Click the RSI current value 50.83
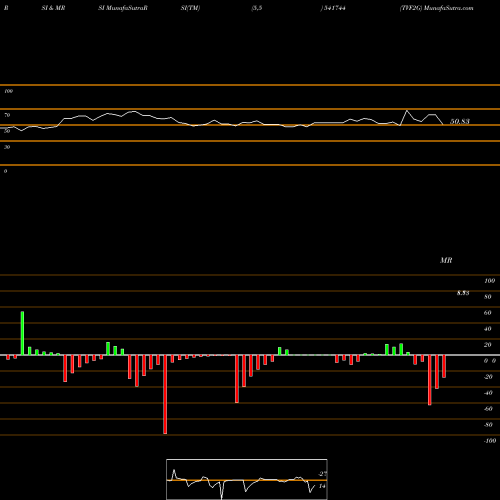The height and width of the screenshot is (500, 500). click(x=460, y=121)
